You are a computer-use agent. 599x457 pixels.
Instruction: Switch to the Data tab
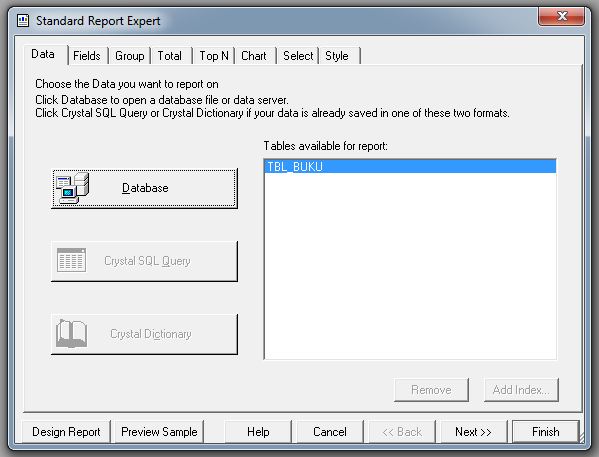(45, 55)
